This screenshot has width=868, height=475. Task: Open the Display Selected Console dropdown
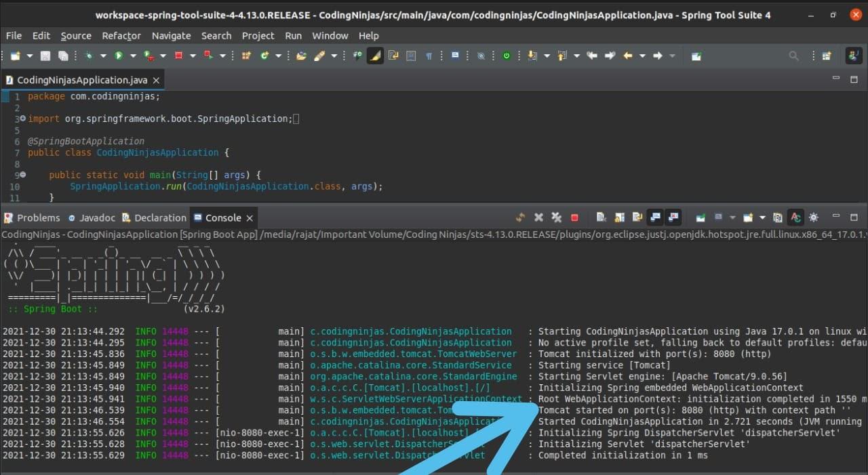coord(732,218)
